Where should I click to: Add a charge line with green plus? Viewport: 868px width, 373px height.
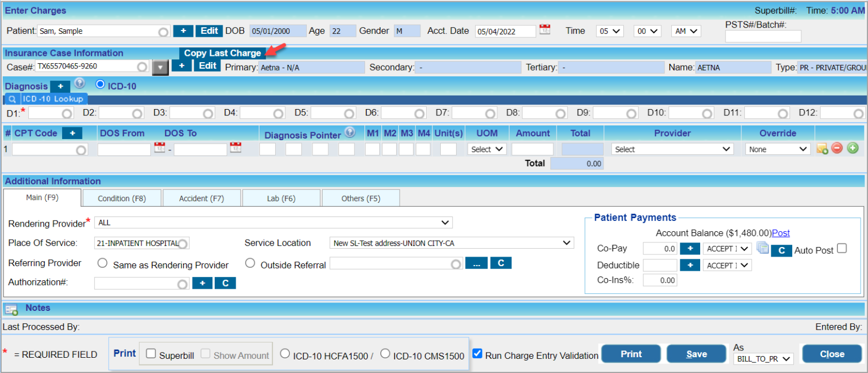click(853, 149)
